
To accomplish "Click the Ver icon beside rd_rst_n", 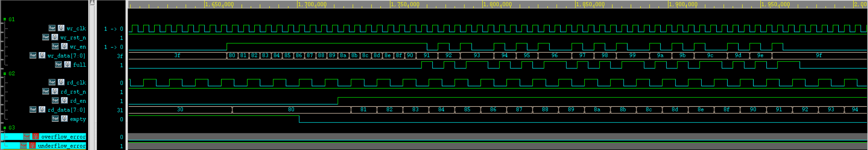I will [46, 91].
